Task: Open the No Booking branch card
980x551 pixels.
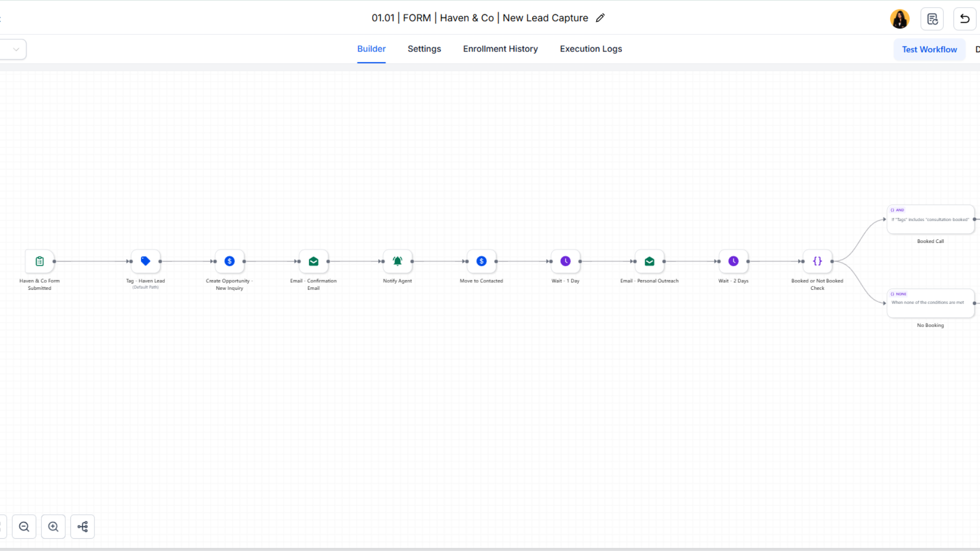Action: pyautogui.click(x=930, y=303)
